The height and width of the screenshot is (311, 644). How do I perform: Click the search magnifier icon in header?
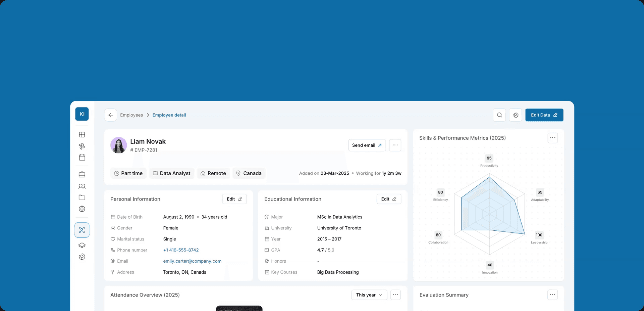(x=499, y=115)
